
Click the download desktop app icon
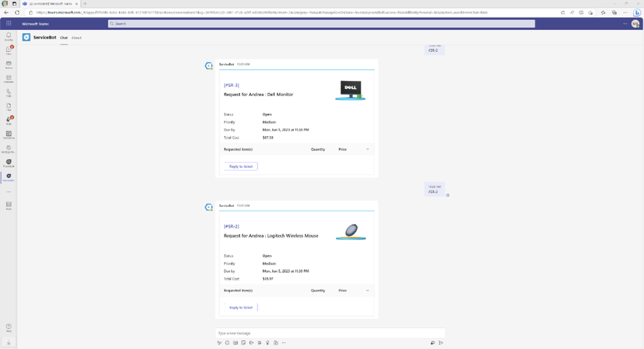[8, 343]
